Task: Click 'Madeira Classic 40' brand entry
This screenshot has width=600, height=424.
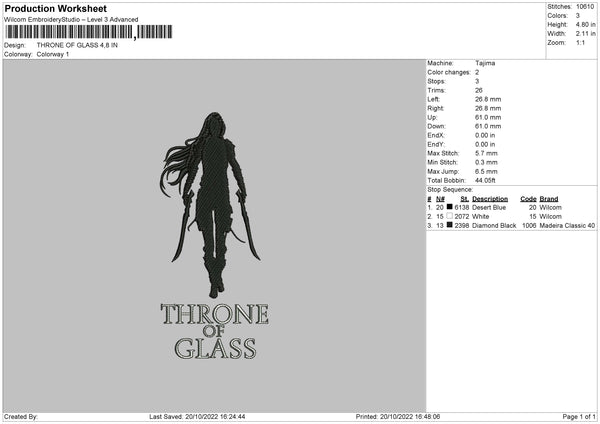Action: tap(567, 226)
